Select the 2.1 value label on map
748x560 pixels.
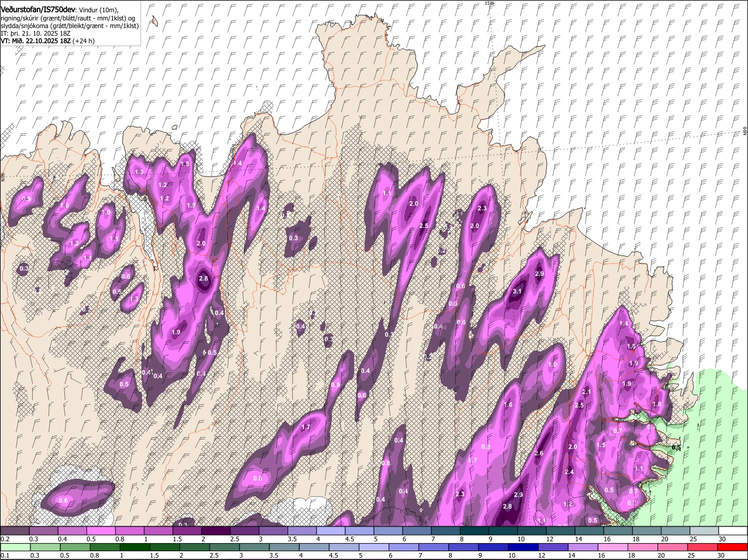point(587,392)
